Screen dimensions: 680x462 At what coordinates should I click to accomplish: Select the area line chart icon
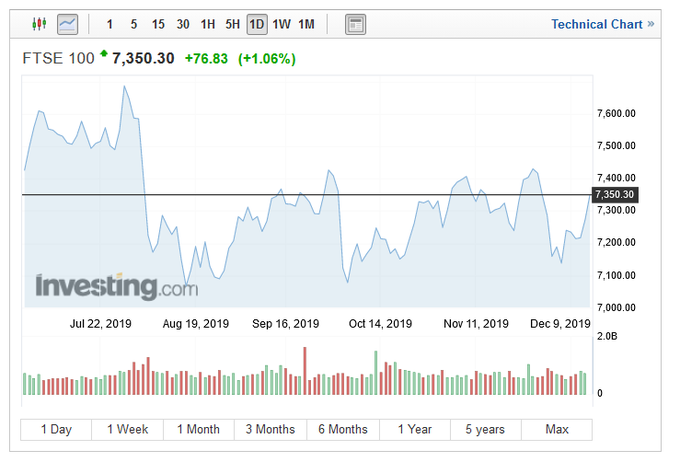[x=68, y=24]
